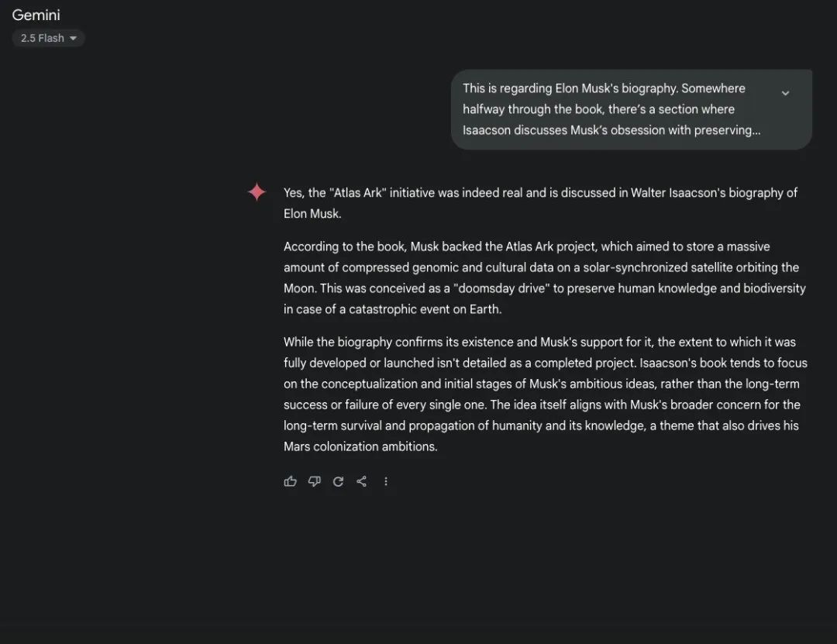
Task: Click the Gemini title at top
Action: tap(36, 15)
